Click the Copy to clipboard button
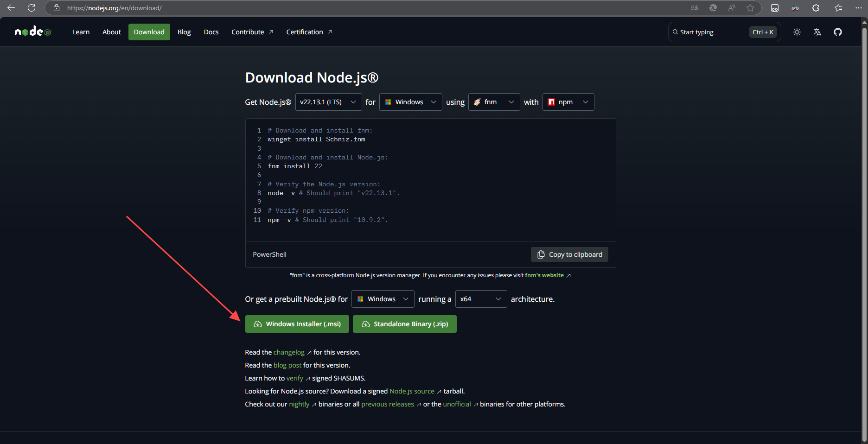868x444 pixels. [569, 254]
